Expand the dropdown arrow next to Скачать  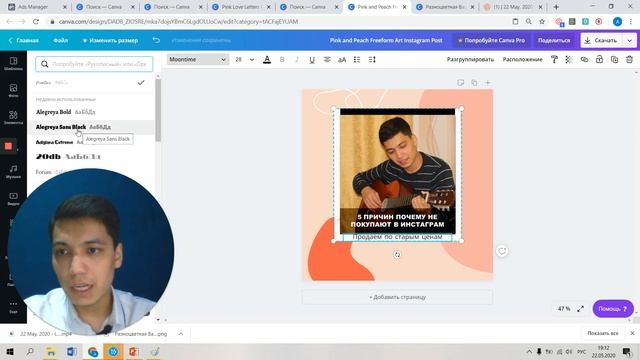tap(629, 40)
